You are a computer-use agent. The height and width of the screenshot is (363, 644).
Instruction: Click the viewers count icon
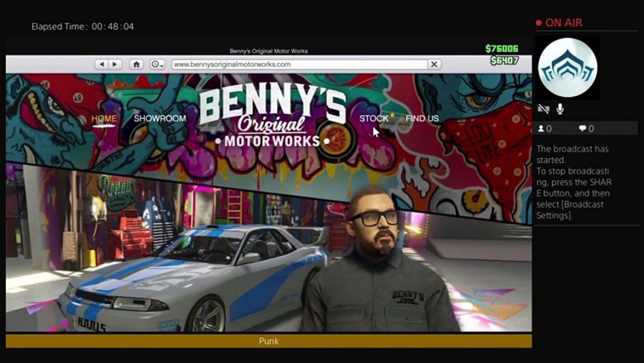click(x=541, y=129)
